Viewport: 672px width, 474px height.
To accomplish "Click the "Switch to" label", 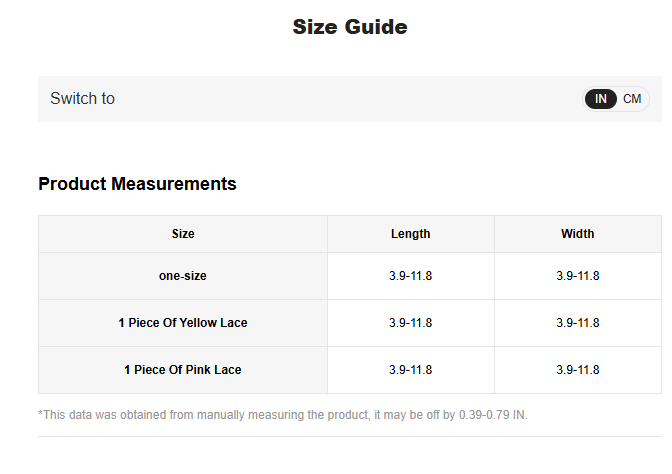I will 82,99.
